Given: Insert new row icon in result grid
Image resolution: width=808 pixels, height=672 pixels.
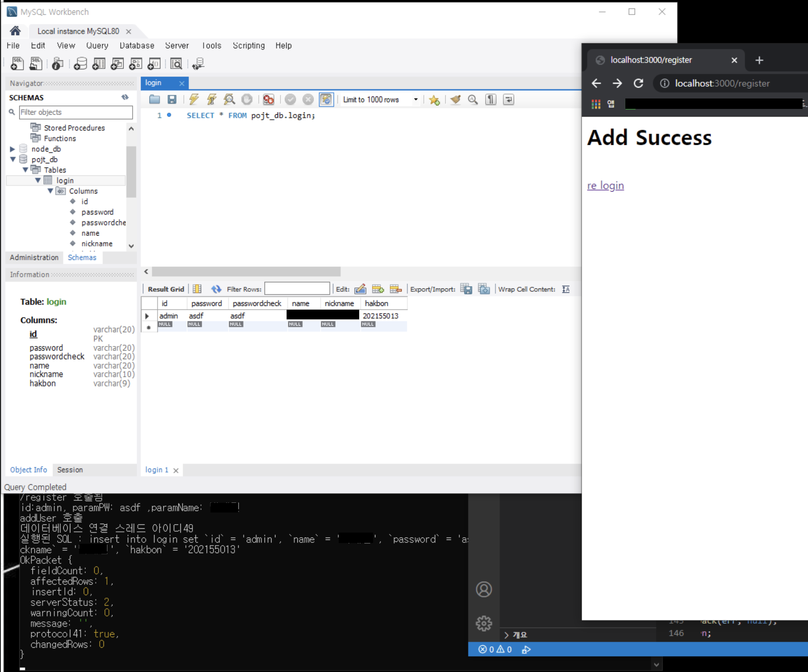Looking at the screenshot, I should (x=378, y=289).
